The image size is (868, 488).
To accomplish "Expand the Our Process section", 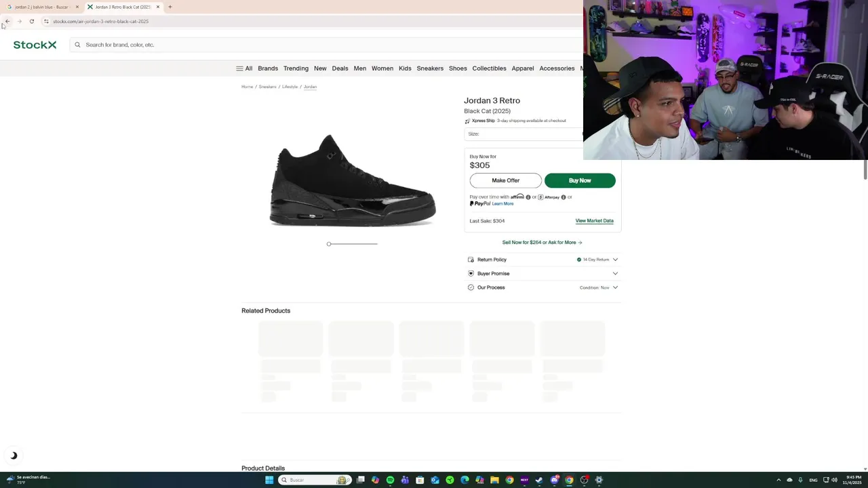I will click(542, 287).
